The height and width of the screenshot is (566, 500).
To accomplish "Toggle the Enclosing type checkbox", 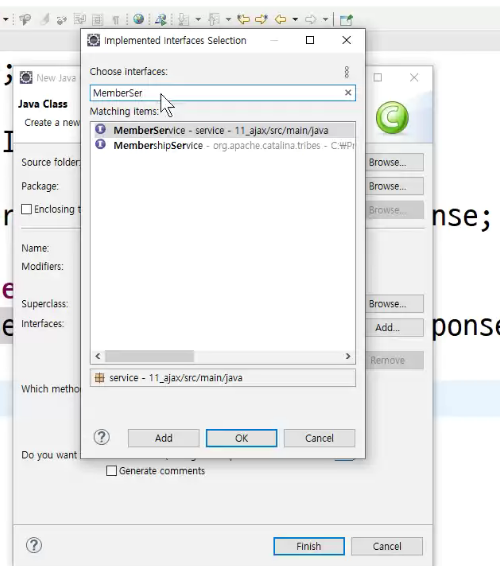I will click(26, 209).
